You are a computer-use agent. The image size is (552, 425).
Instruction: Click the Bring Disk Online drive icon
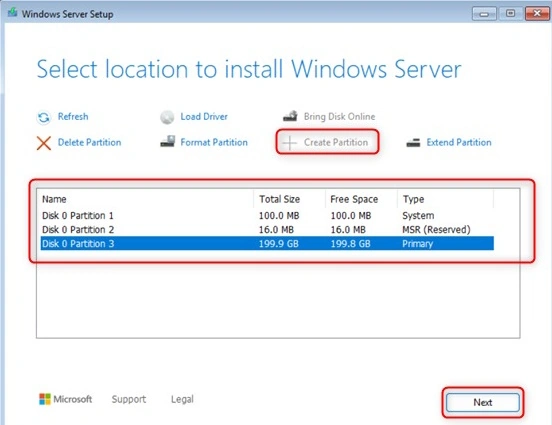[x=290, y=116]
